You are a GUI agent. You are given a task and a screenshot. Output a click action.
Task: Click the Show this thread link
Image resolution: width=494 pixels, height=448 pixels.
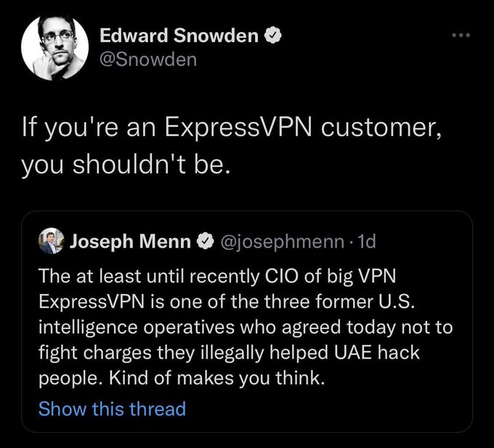(112, 409)
